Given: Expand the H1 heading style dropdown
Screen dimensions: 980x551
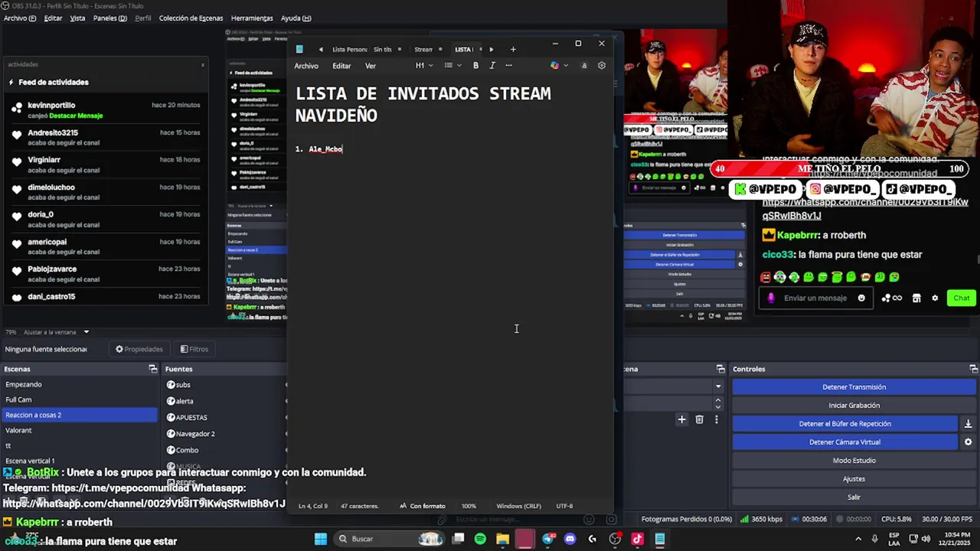Looking at the screenshot, I should (x=424, y=66).
